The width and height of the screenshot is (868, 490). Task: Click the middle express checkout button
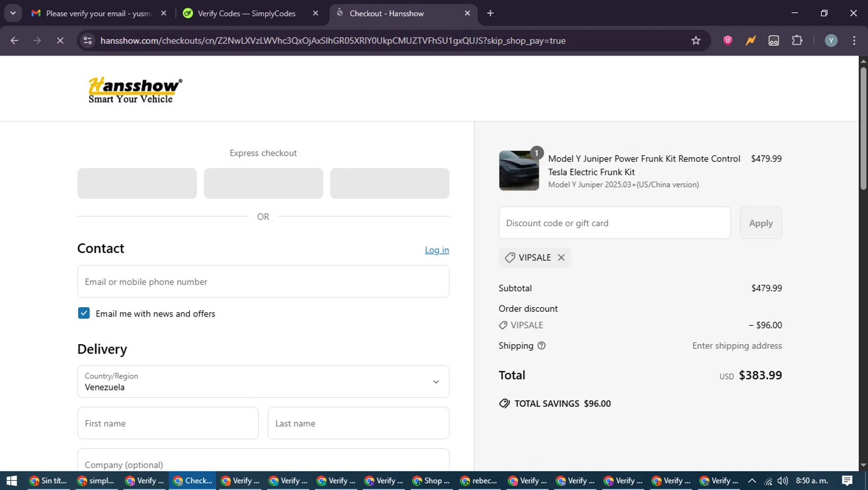click(263, 183)
